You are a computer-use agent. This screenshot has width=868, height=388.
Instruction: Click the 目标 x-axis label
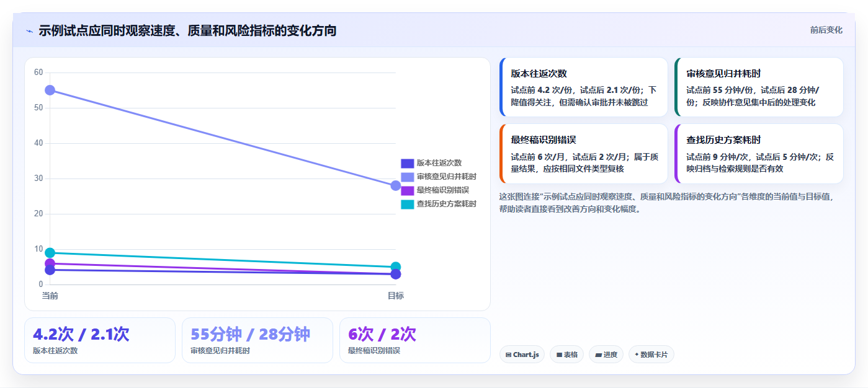pyautogui.click(x=396, y=296)
